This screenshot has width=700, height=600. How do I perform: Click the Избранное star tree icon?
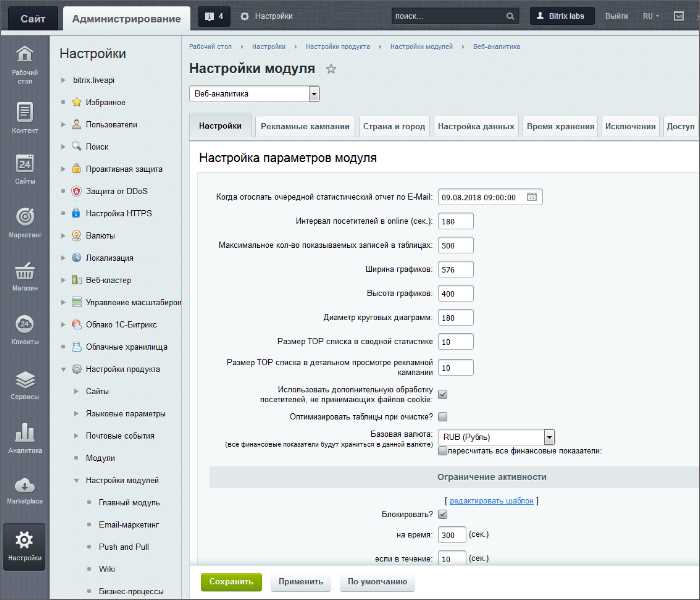point(77,102)
